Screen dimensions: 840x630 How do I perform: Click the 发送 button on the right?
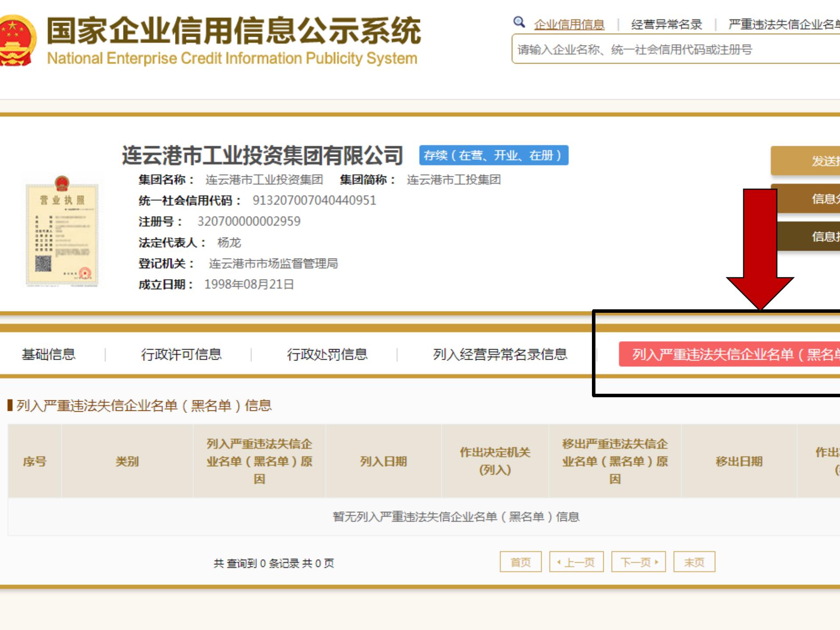tap(809, 161)
